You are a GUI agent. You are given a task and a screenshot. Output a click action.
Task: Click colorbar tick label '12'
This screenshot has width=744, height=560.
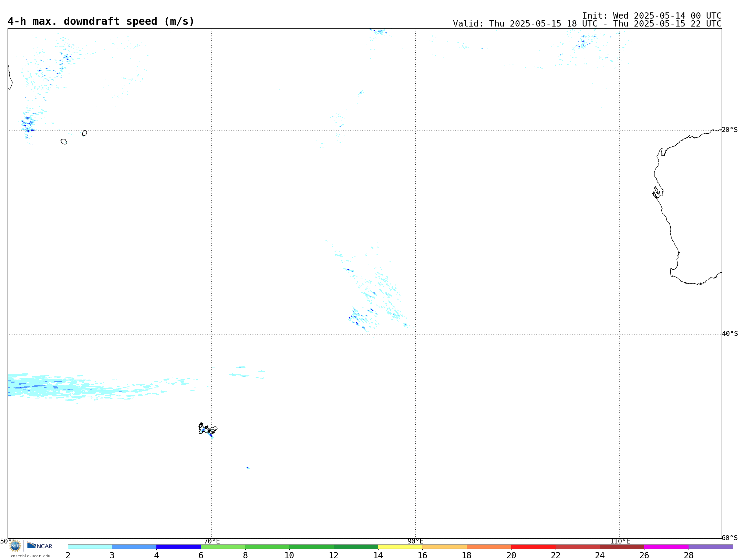pos(334,555)
